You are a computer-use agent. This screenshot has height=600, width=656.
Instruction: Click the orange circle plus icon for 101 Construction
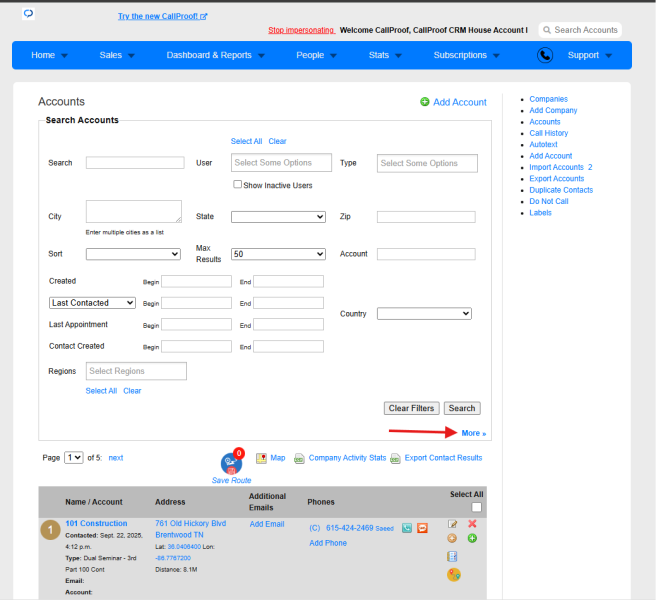452,538
